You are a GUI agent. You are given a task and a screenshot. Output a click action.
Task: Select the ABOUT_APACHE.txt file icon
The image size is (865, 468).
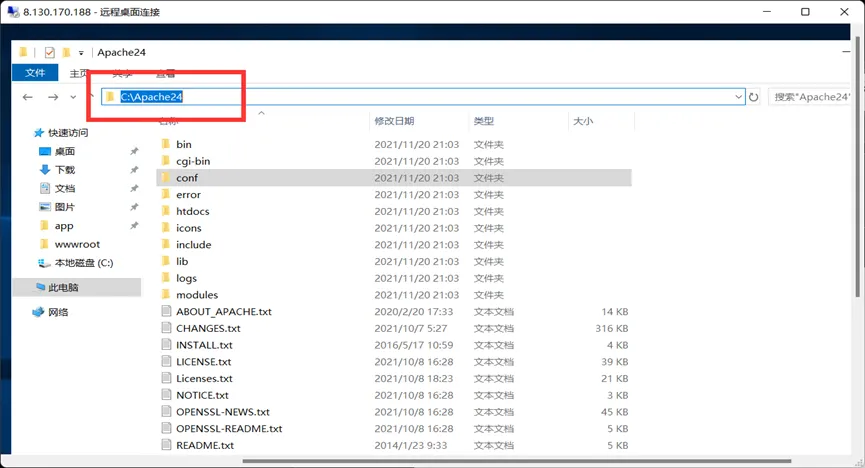click(x=166, y=311)
